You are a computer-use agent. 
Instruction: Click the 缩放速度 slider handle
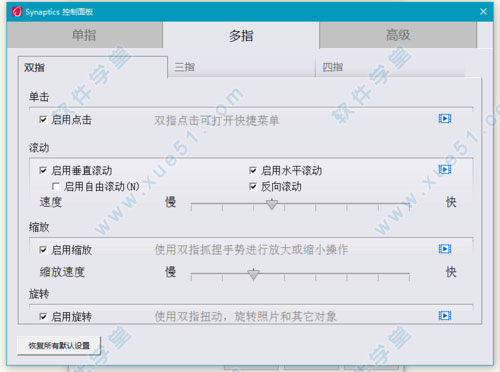(254, 274)
